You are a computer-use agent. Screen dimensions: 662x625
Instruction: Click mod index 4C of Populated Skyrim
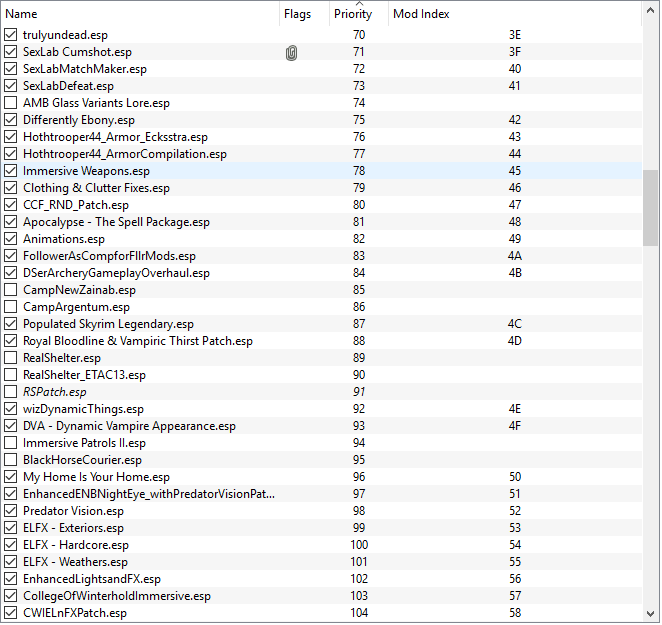[x=515, y=324]
